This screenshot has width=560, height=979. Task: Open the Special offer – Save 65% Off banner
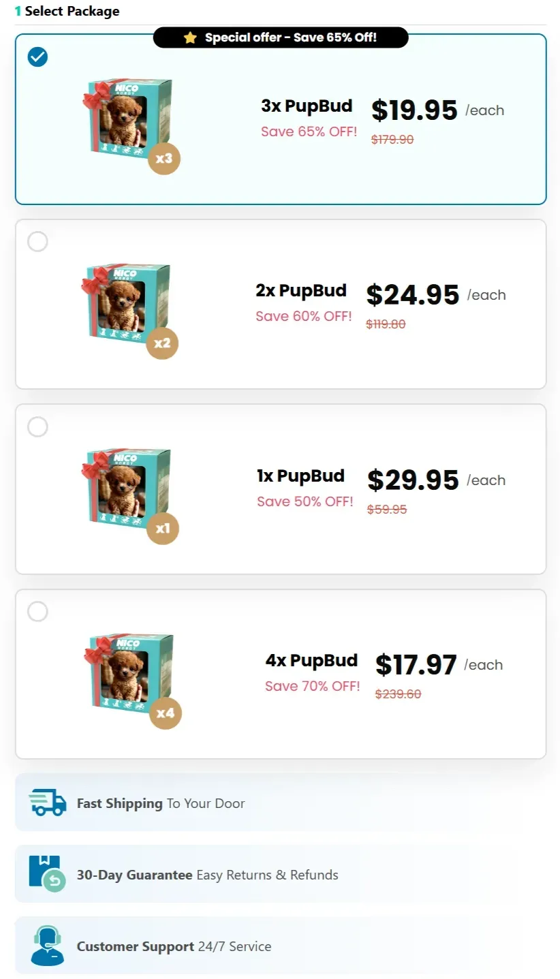(281, 37)
